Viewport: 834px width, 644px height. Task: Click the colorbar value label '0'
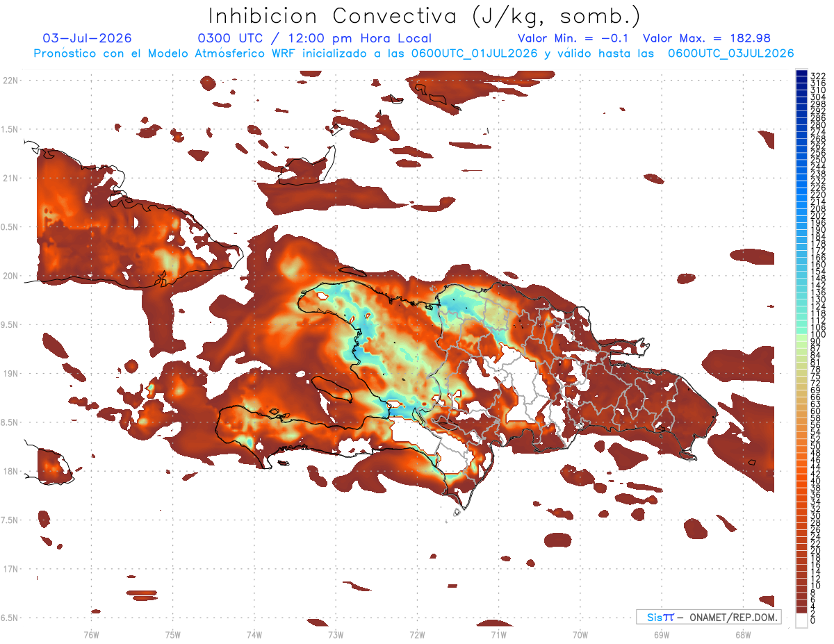813,622
